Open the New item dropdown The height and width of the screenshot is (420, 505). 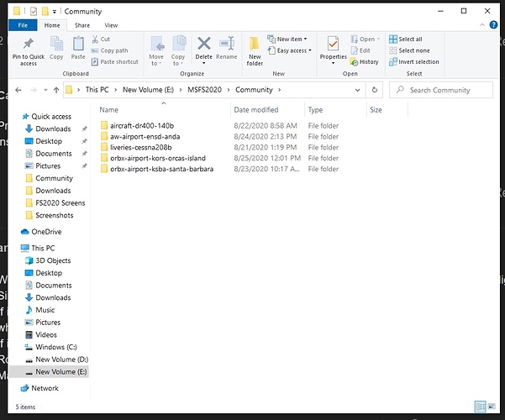point(287,39)
